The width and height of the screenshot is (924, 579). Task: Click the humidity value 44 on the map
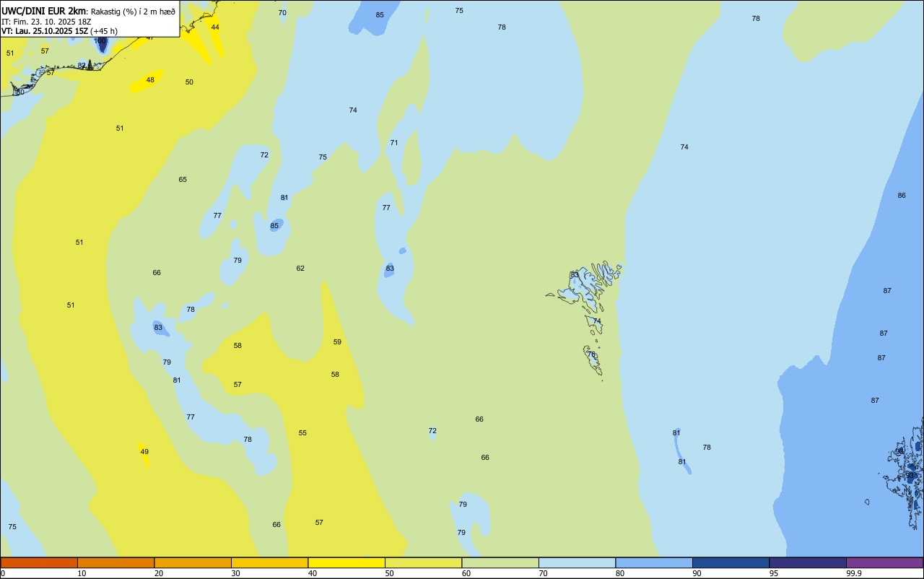tap(215, 27)
